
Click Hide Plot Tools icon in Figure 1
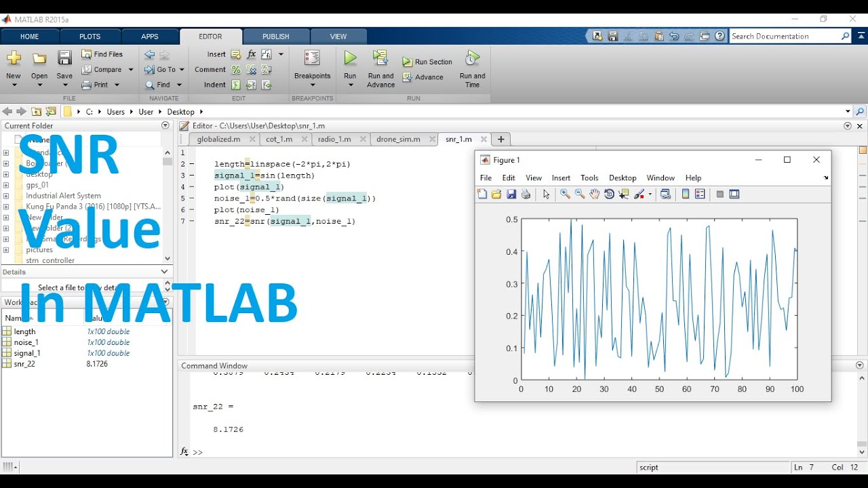tap(719, 194)
